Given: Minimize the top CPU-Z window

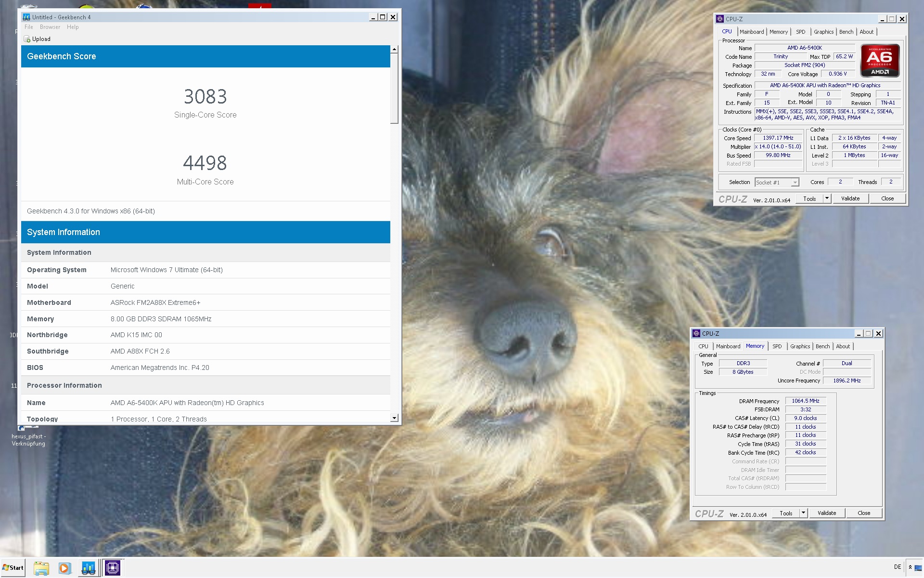Looking at the screenshot, I should (882, 19).
